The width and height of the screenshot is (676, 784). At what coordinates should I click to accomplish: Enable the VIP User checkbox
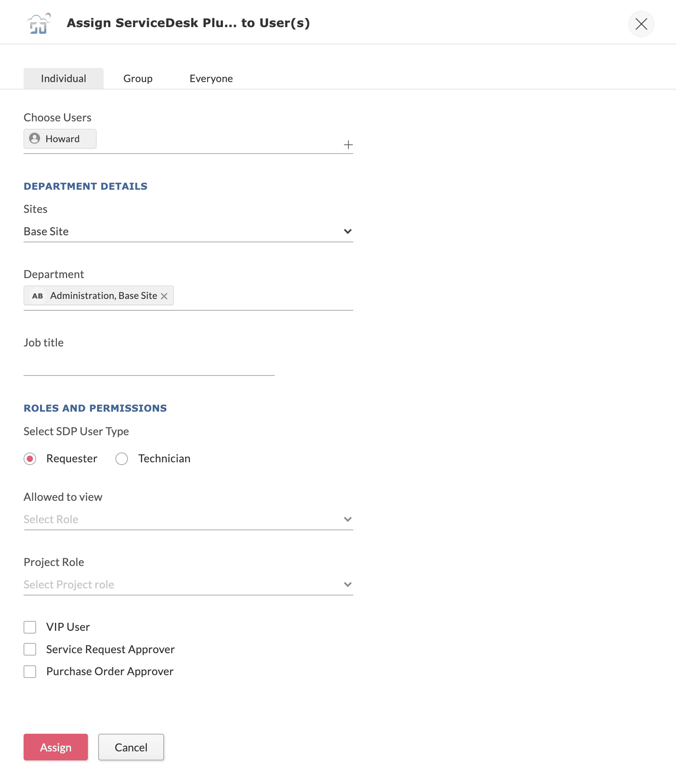[30, 627]
